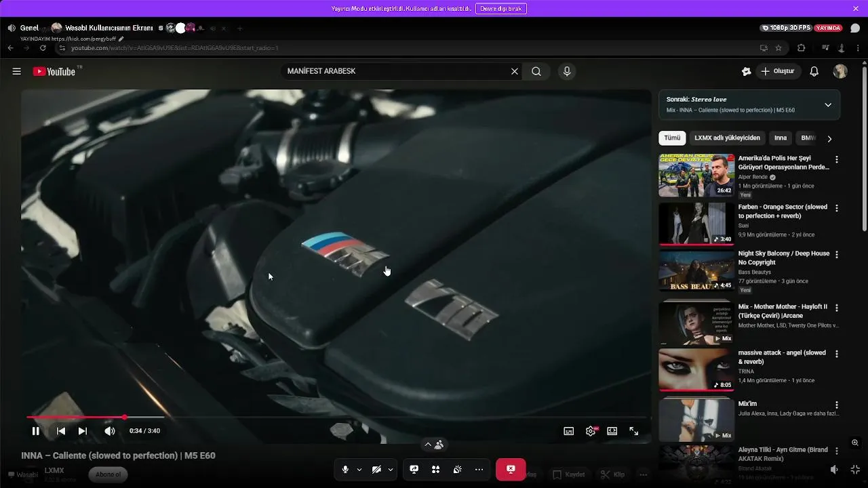This screenshot has height=488, width=868.
Task: Click the zoom magnifier on stream
Action: coord(855,443)
